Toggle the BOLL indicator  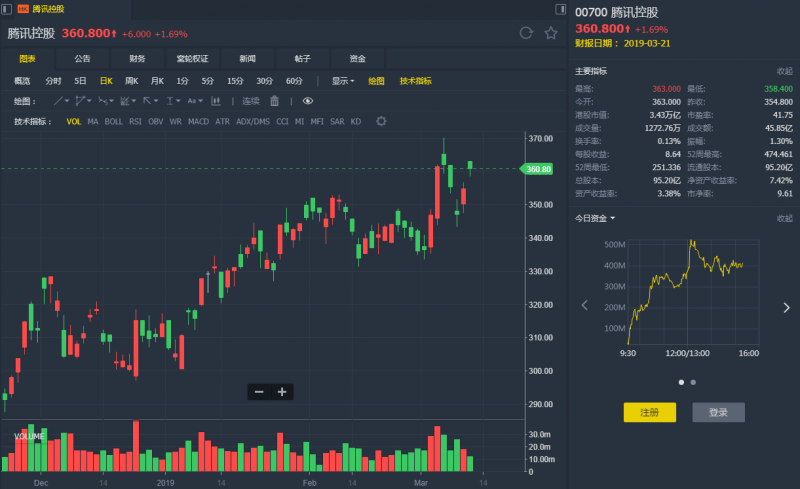[x=113, y=121]
